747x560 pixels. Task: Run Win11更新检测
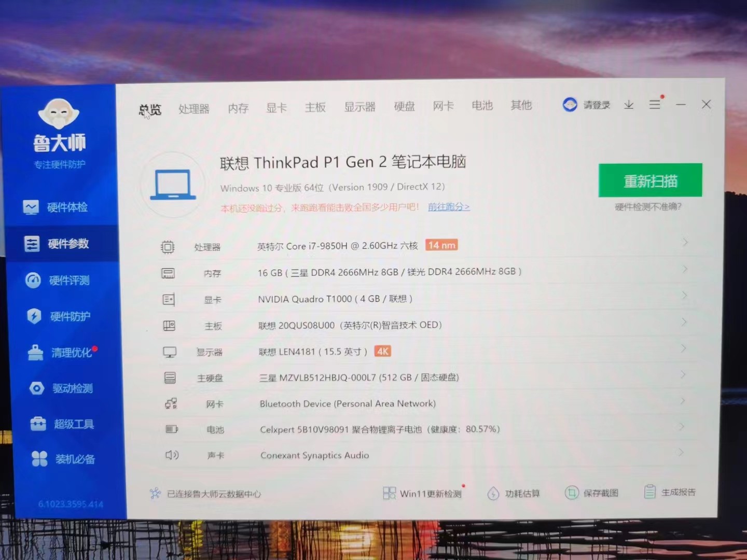(x=422, y=493)
